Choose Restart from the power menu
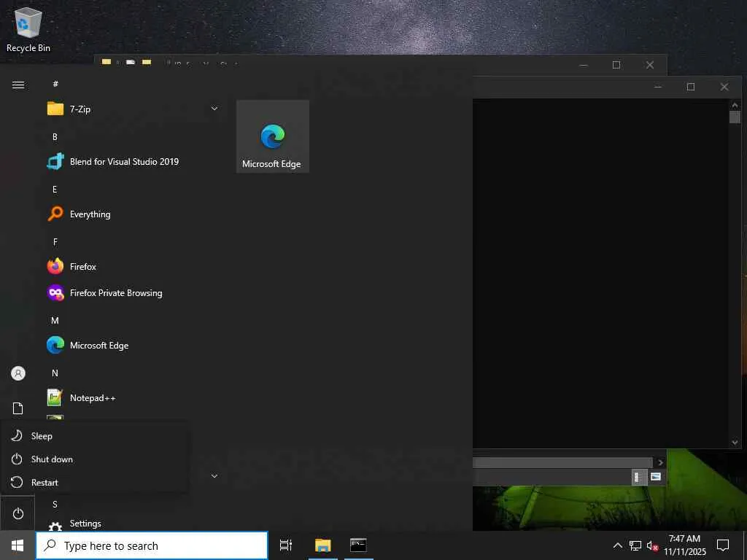Screen dimensions: 747x560 click(94, 483)
